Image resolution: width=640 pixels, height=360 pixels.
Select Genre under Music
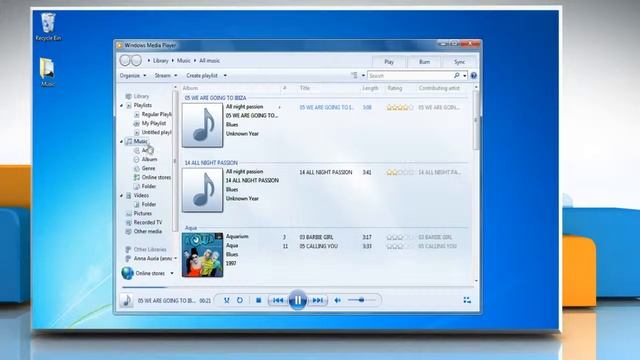[x=148, y=168]
